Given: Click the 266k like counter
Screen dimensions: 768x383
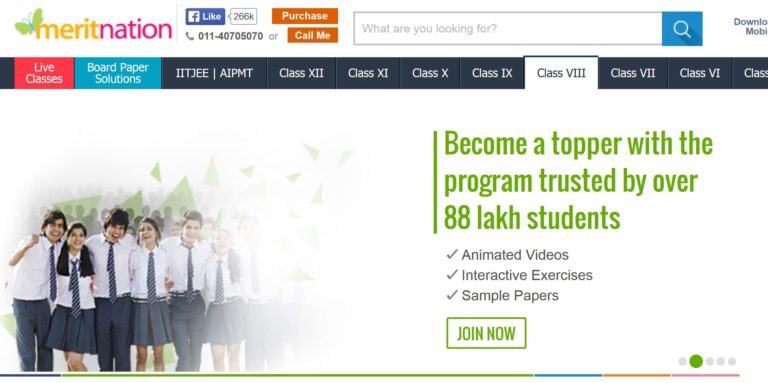Looking at the screenshot, I should (x=243, y=16).
